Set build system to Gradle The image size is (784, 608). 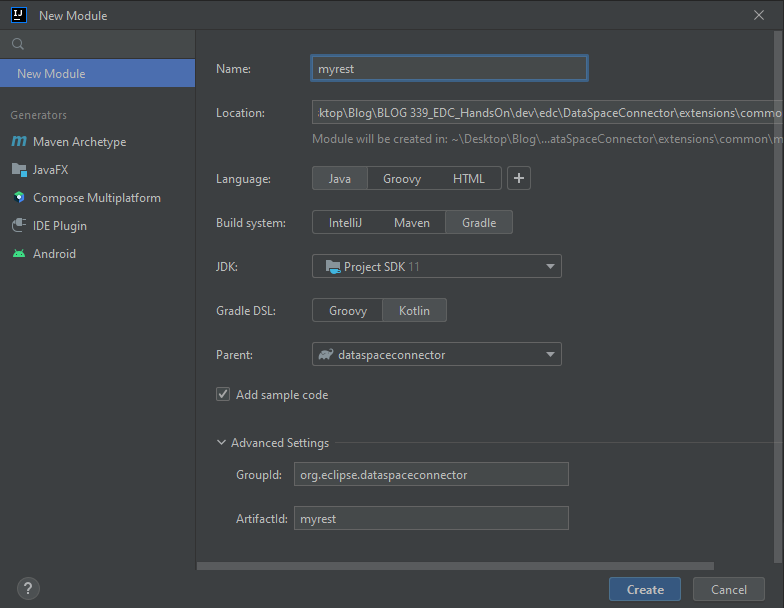click(479, 222)
